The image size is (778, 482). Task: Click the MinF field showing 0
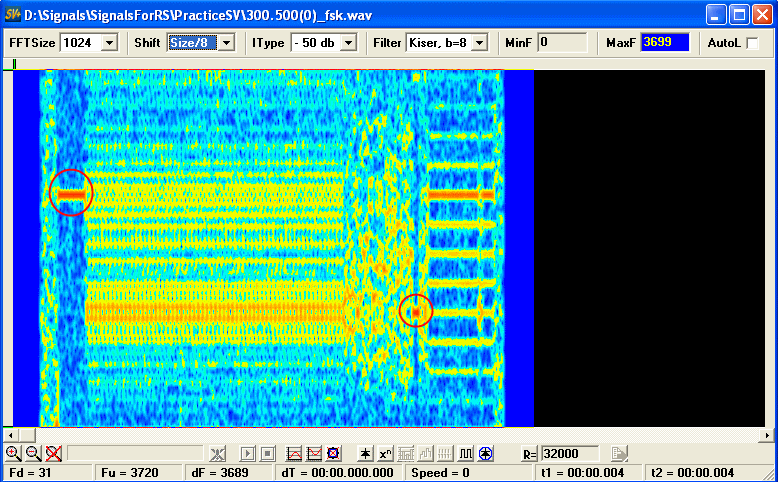561,43
